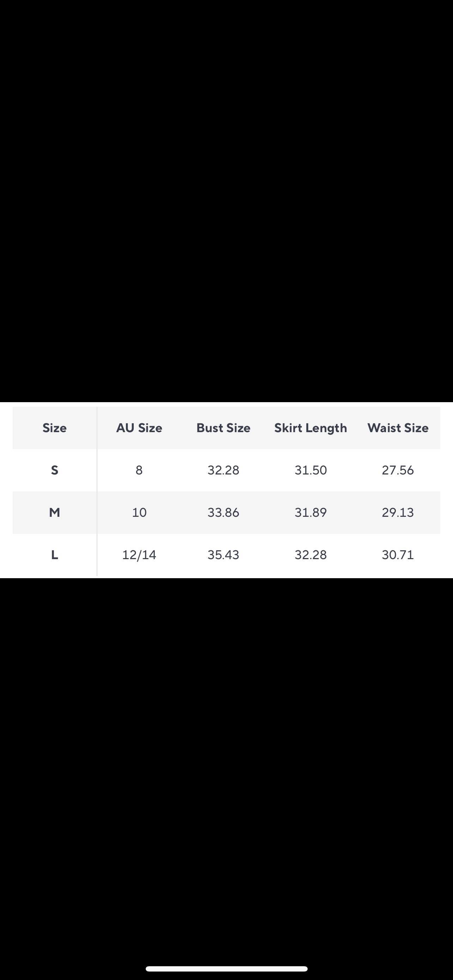
Task: Click AU size value 10
Action: coord(139,513)
